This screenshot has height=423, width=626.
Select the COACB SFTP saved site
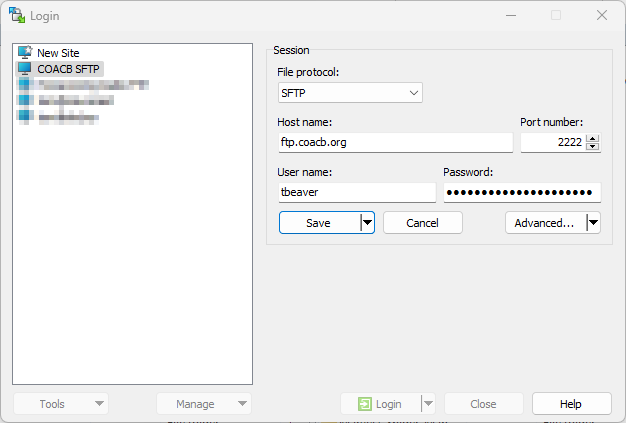click(69, 68)
